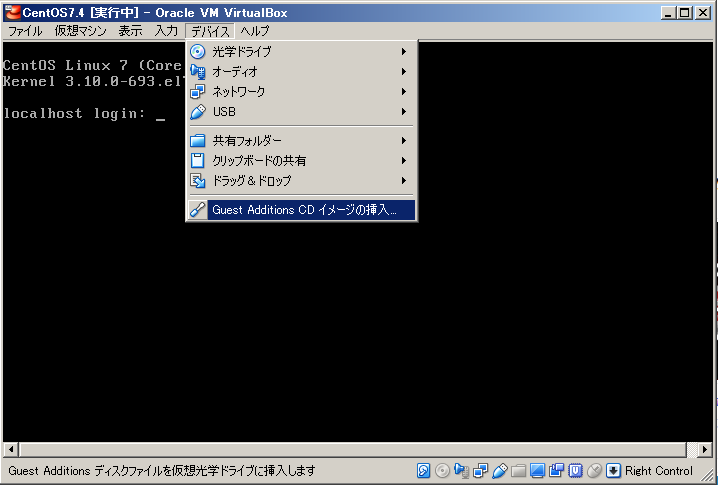Click the window resize grip corner

(707, 475)
